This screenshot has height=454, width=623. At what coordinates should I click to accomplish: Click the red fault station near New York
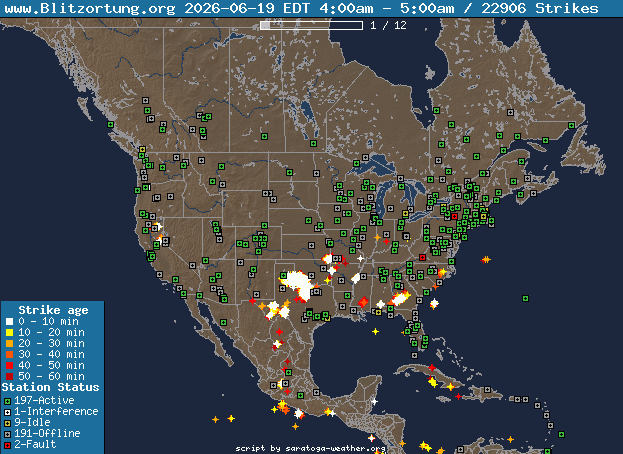click(x=454, y=216)
